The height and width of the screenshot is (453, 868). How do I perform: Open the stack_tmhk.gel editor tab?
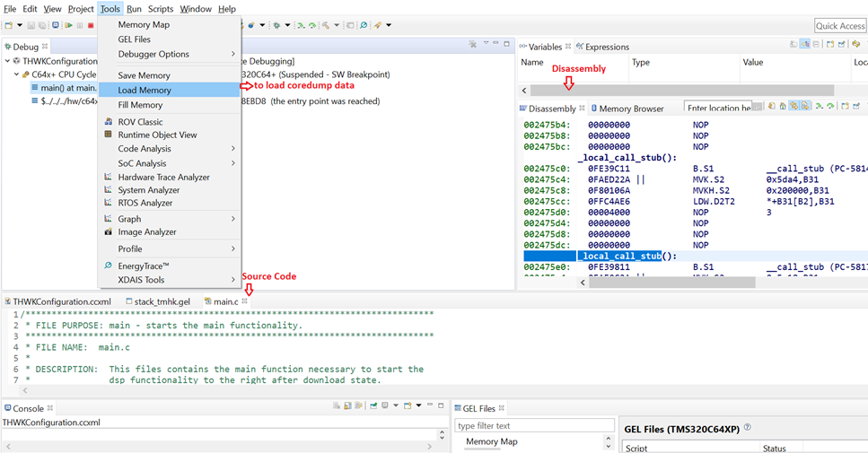point(158,301)
